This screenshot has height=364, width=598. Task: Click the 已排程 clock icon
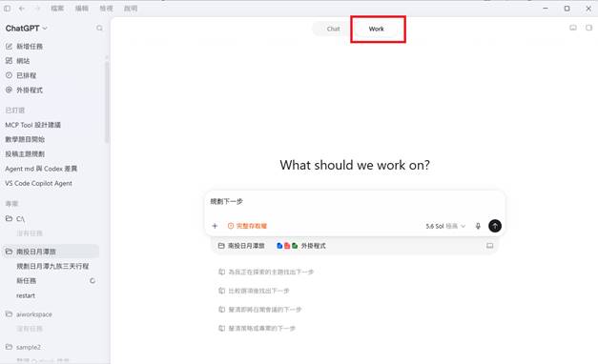point(9,75)
